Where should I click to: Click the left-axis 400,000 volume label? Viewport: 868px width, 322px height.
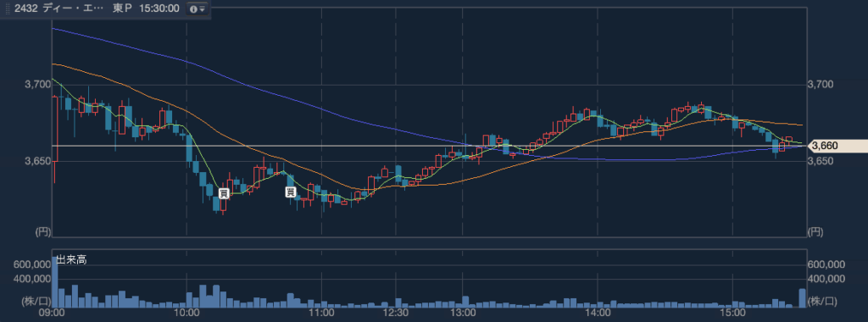[31, 278]
